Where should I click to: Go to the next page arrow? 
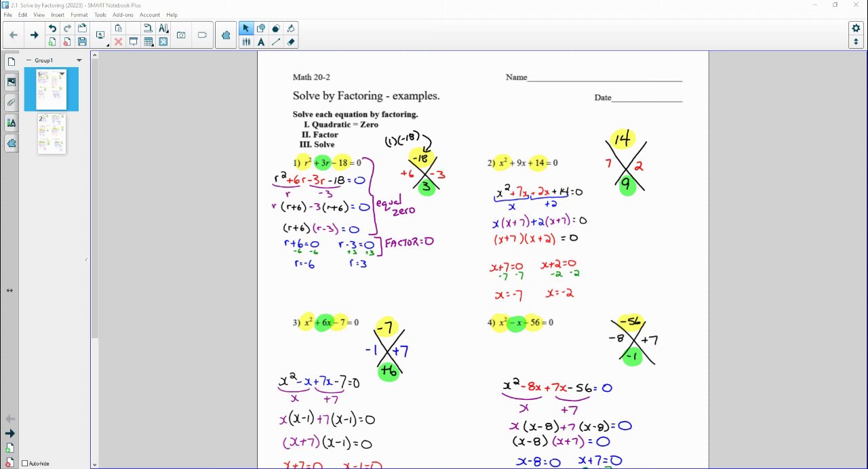(x=34, y=35)
